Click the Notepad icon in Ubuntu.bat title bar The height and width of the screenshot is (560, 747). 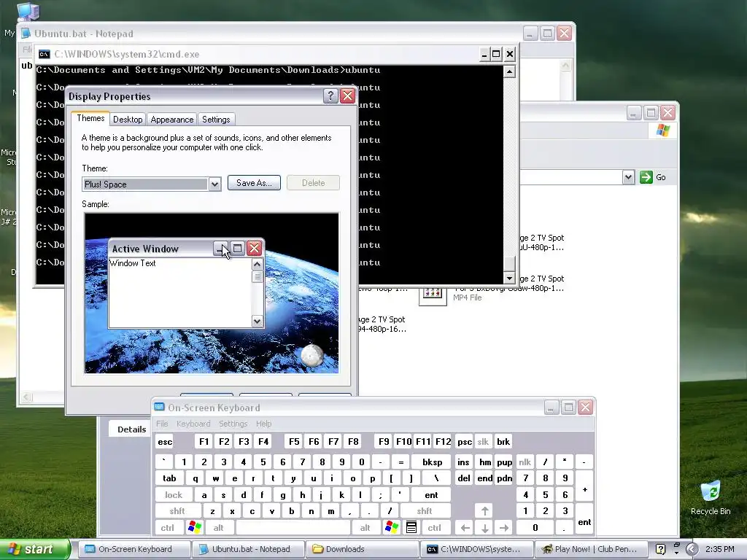(26, 34)
